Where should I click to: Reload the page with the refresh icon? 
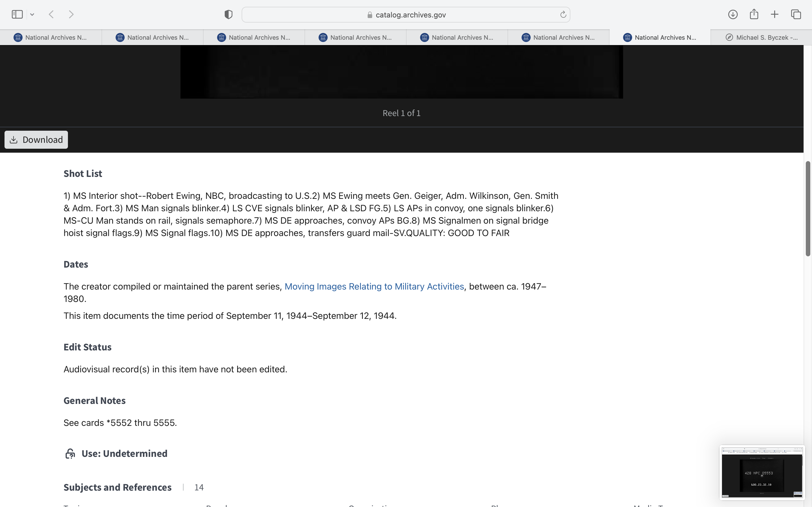(563, 14)
